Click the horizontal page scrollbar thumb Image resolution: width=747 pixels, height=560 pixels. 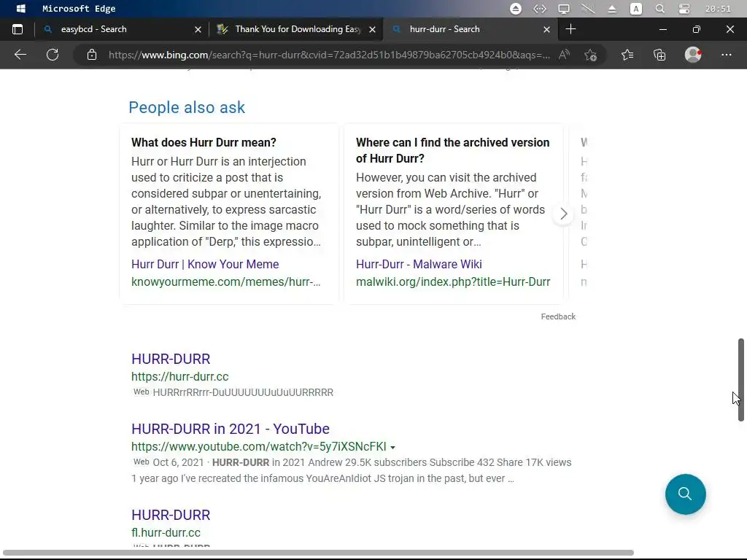click(x=318, y=553)
